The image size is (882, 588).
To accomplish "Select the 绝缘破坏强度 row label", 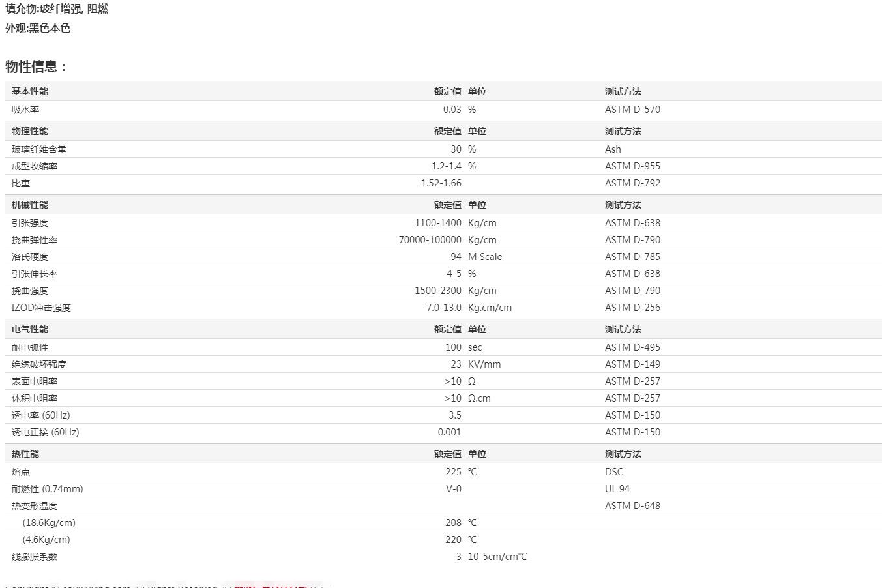I will point(38,364).
